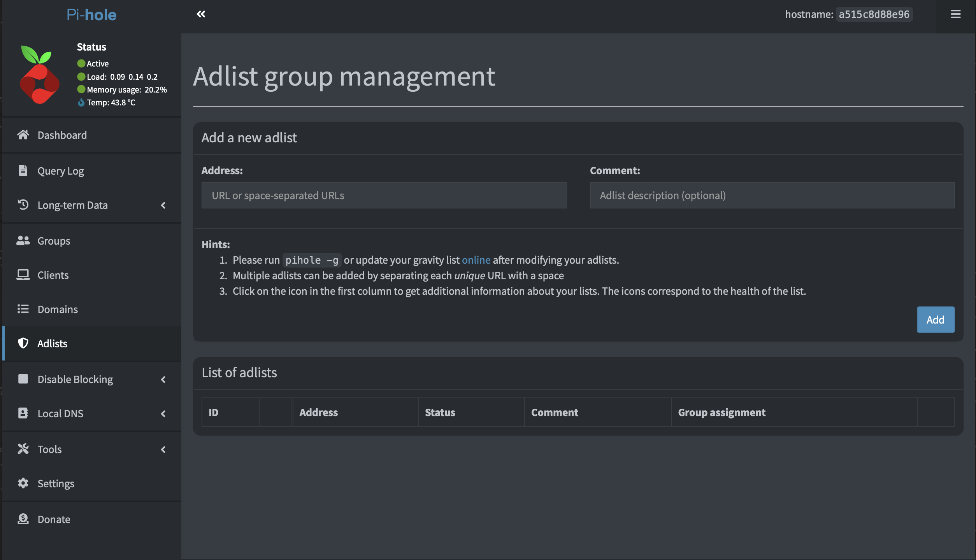Click the temperature flame icon
976x560 pixels.
[81, 102]
